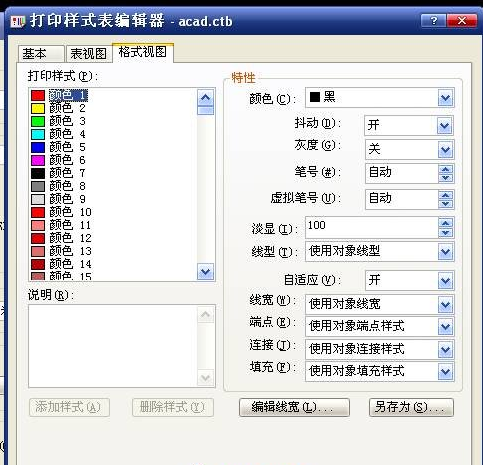Select the 格式视图 tab

pyautogui.click(x=143, y=52)
